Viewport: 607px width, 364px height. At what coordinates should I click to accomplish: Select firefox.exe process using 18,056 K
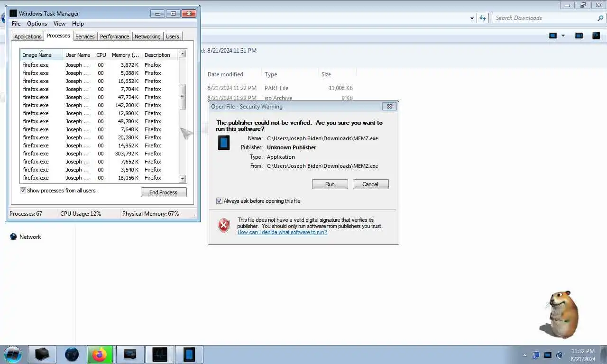point(99,178)
